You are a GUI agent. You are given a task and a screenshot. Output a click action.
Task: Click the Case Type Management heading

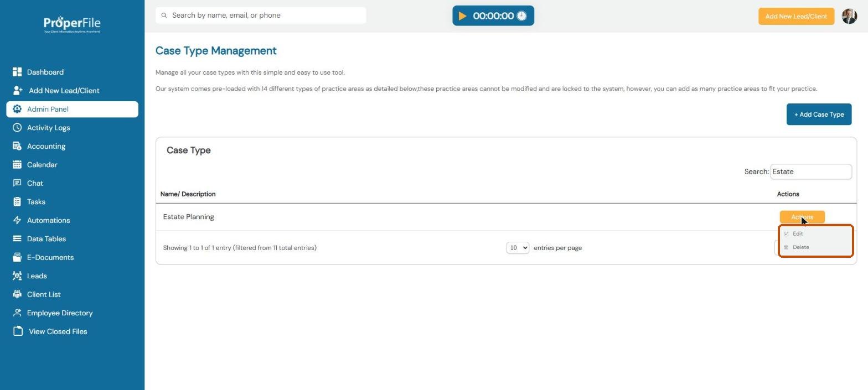pyautogui.click(x=216, y=50)
